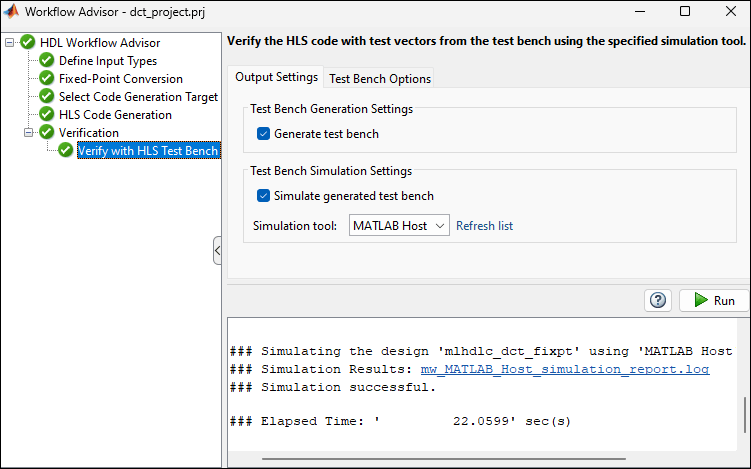Click green check icon beside Select Code Generation Target
The width and height of the screenshot is (751, 469).
(x=47, y=97)
